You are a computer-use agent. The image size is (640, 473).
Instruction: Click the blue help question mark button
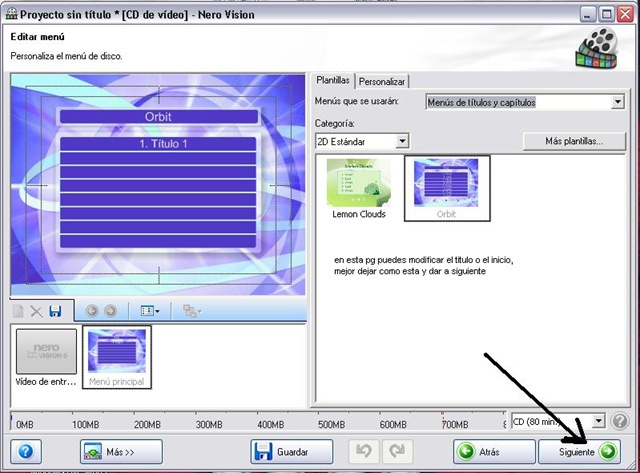[26, 451]
